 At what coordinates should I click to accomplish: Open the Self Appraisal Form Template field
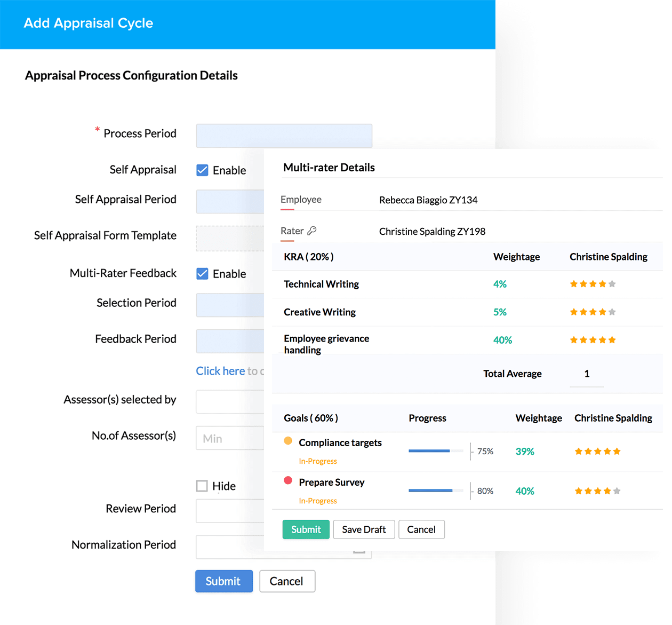pyautogui.click(x=230, y=238)
